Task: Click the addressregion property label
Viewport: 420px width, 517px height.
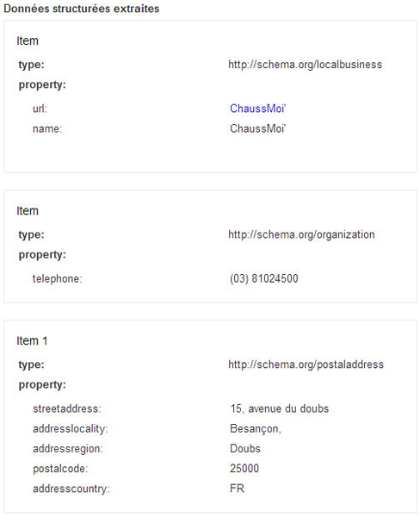Action: point(68,449)
